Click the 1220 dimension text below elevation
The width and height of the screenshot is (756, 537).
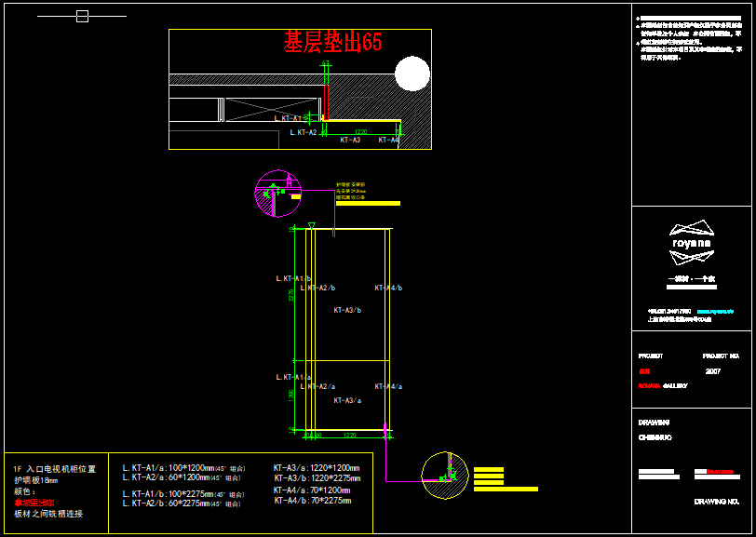(350, 435)
